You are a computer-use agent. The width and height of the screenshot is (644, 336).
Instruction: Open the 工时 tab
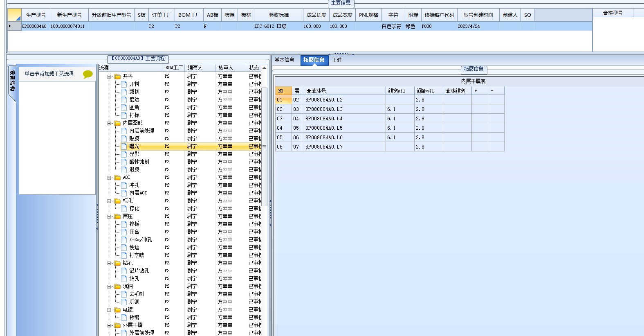coord(337,60)
